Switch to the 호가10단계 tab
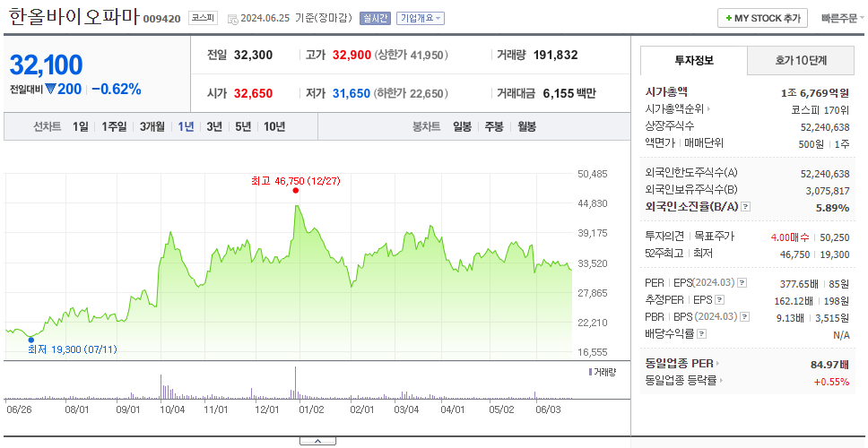 coord(801,61)
